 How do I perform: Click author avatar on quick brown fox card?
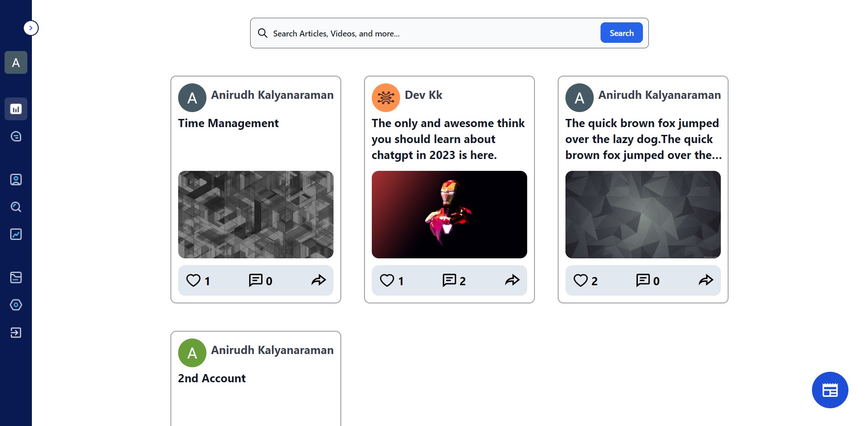(580, 98)
